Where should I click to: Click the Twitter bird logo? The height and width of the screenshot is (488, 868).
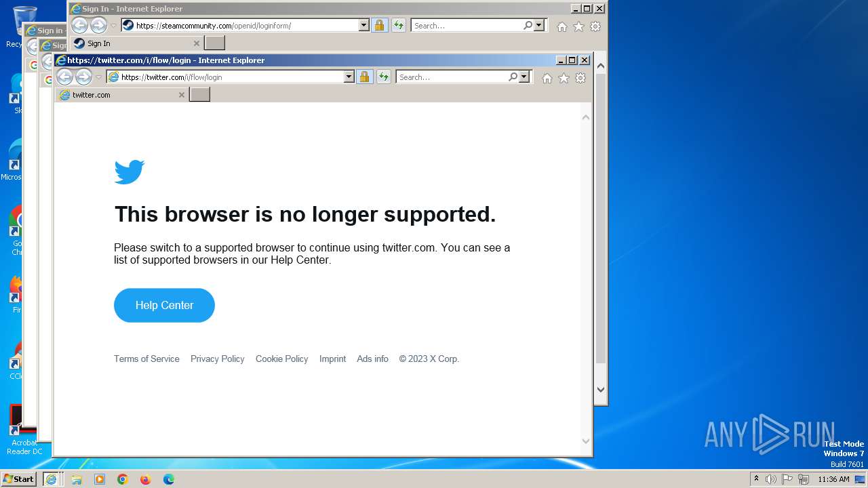pyautogui.click(x=130, y=172)
